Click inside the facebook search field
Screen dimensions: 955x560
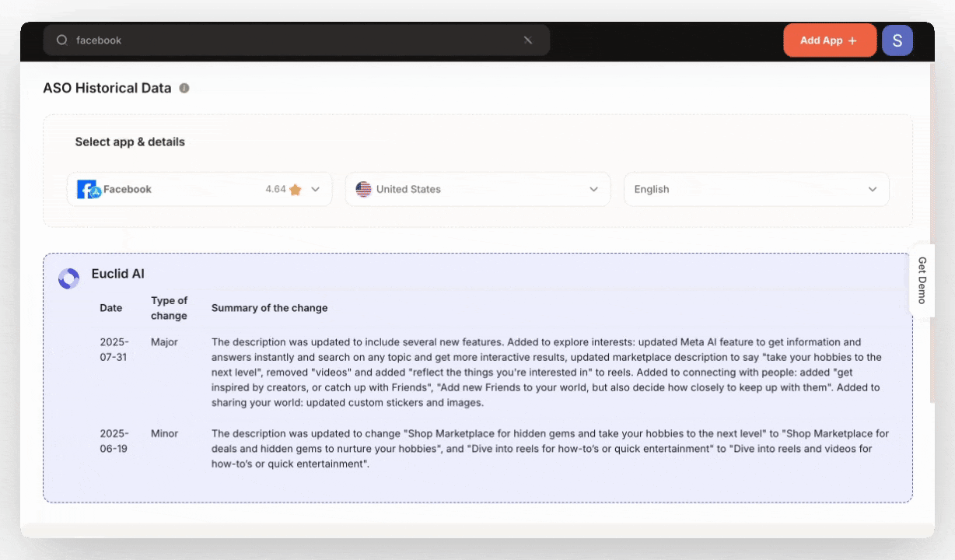pos(233,40)
